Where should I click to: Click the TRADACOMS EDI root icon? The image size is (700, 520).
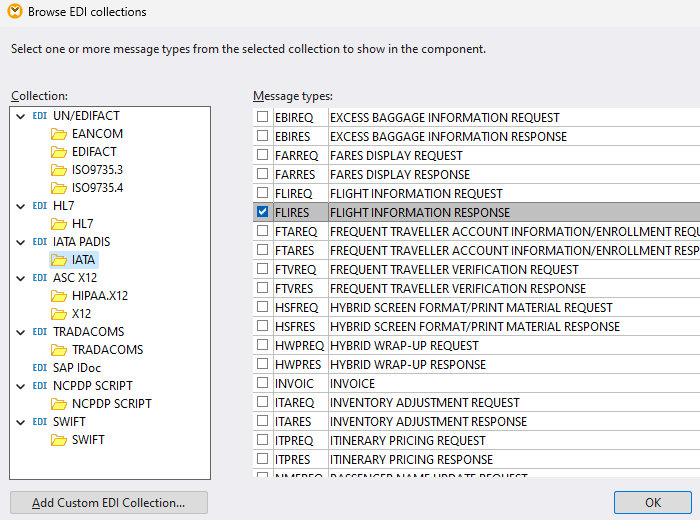[40, 332]
